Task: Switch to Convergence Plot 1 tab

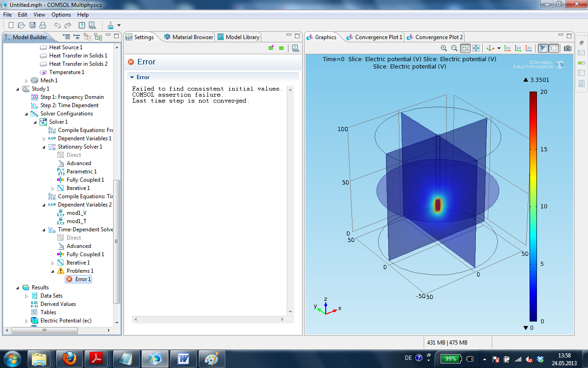Action: (x=378, y=37)
